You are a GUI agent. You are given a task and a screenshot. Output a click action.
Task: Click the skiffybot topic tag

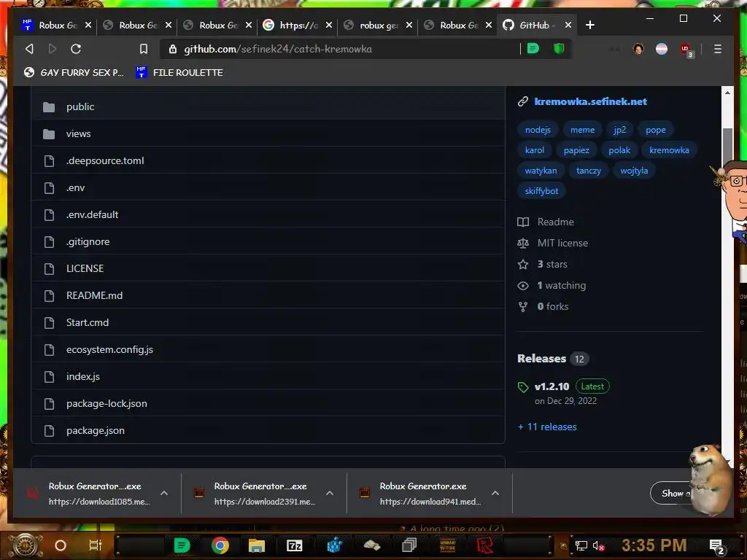[541, 192]
